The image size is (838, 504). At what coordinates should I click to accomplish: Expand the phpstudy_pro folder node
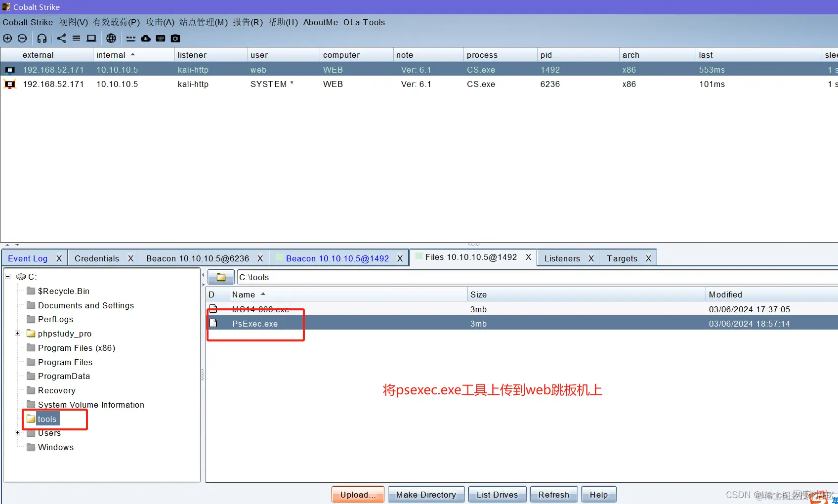tap(18, 334)
